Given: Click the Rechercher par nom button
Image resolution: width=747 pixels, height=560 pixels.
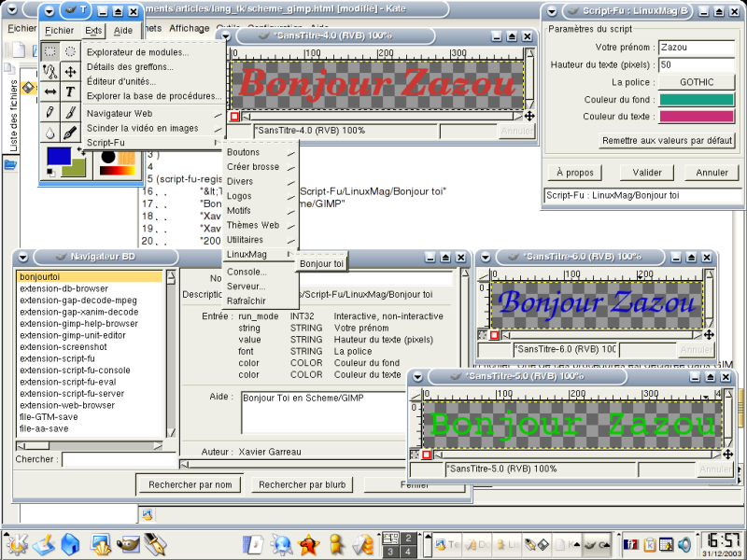Looking at the screenshot, I should point(190,483).
